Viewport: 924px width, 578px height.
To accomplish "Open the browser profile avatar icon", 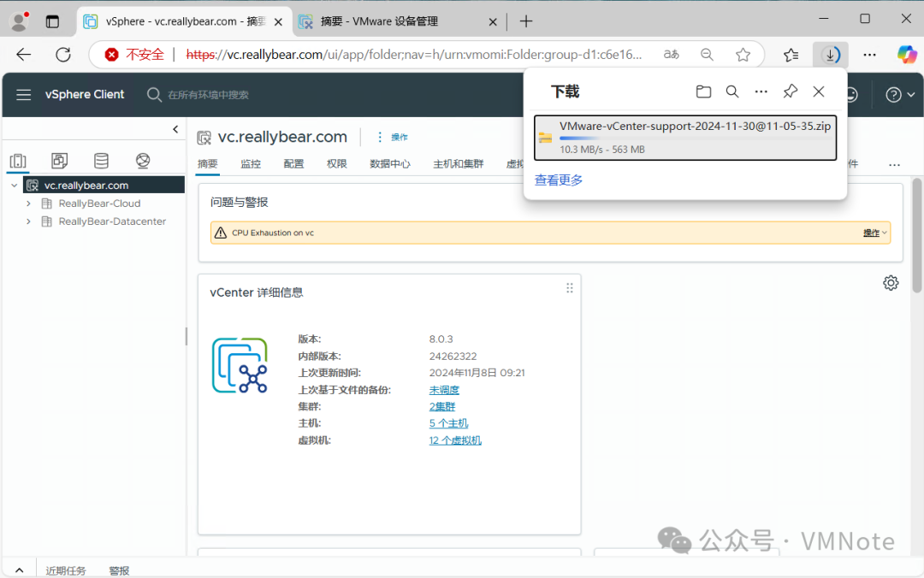I will [x=20, y=21].
